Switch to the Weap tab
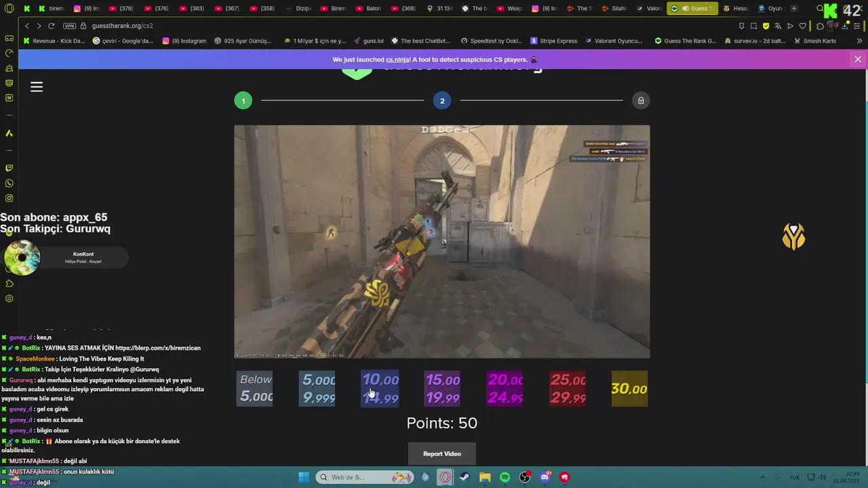The image size is (868, 488). pyautogui.click(x=510, y=8)
